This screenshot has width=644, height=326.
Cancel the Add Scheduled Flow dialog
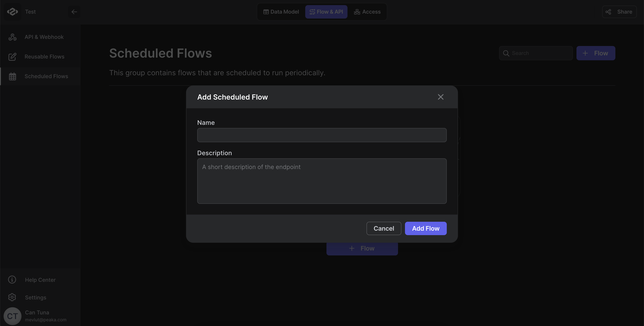coord(384,228)
